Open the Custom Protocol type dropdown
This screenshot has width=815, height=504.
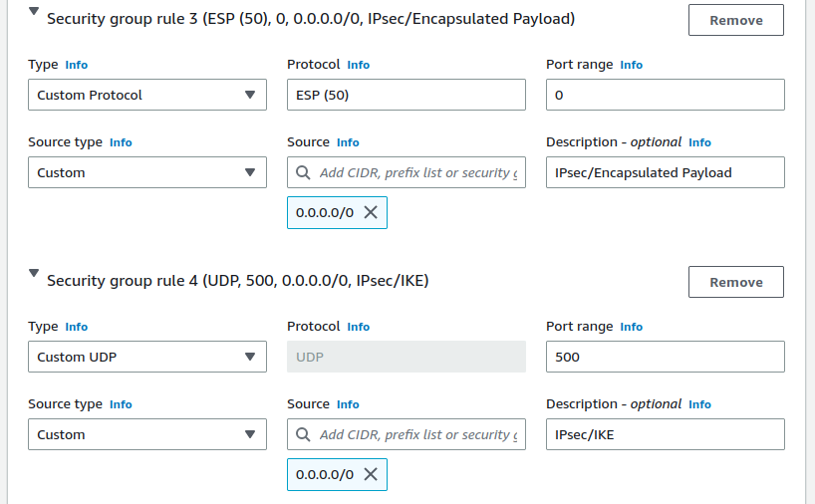click(147, 95)
